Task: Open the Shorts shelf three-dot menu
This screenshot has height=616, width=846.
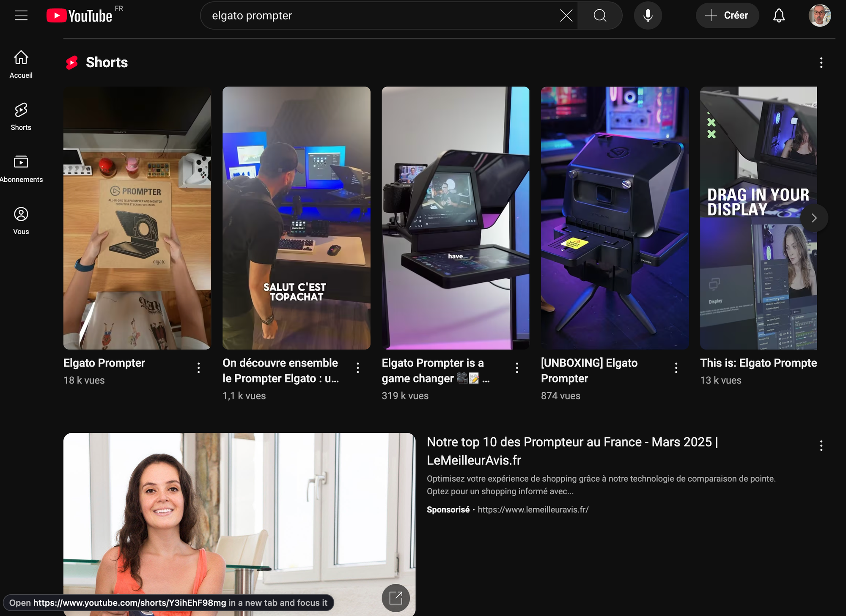Action: [821, 63]
